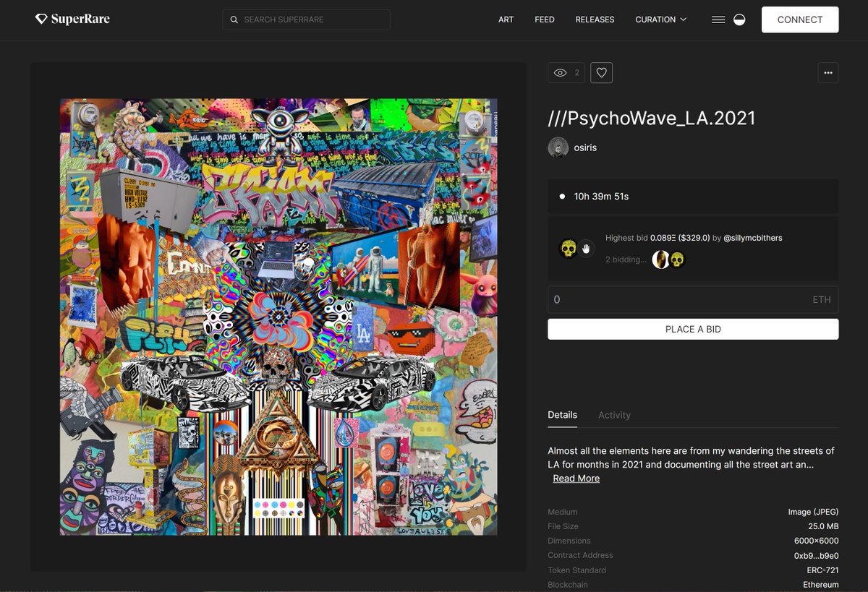The image size is (868, 592).
Task: Open the SuperRare logo home link
Action: [72, 20]
